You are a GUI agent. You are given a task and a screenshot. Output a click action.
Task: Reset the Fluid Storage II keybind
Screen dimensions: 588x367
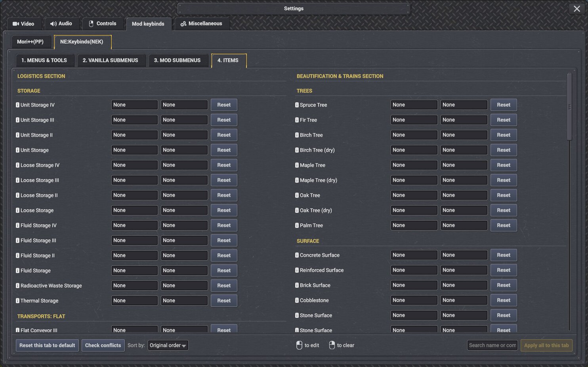224,256
